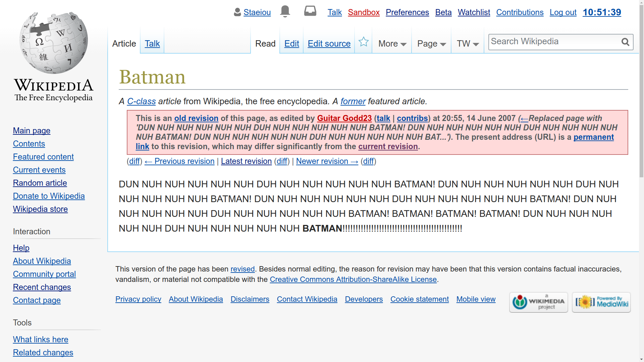Open What links here tool
644x362 pixels.
coord(41,340)
